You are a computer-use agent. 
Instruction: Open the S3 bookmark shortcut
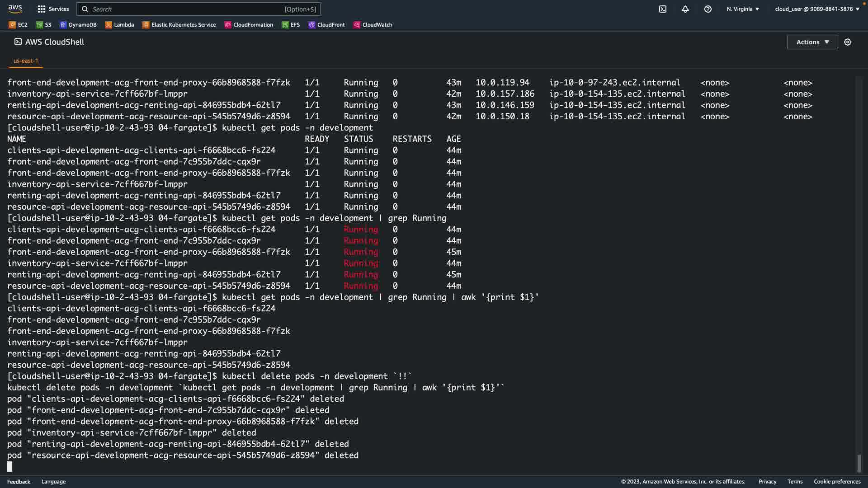pyautogui.click(x=43, y=25)
